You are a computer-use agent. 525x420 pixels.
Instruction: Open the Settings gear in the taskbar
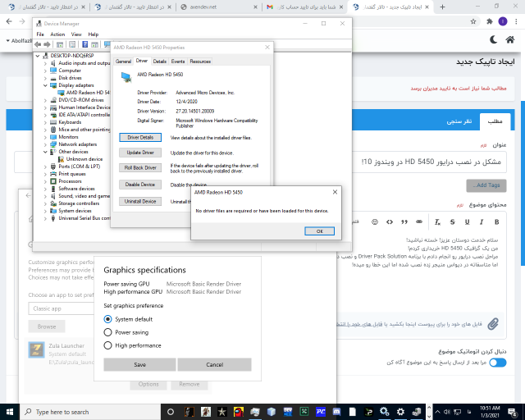(x=400, y=412)
